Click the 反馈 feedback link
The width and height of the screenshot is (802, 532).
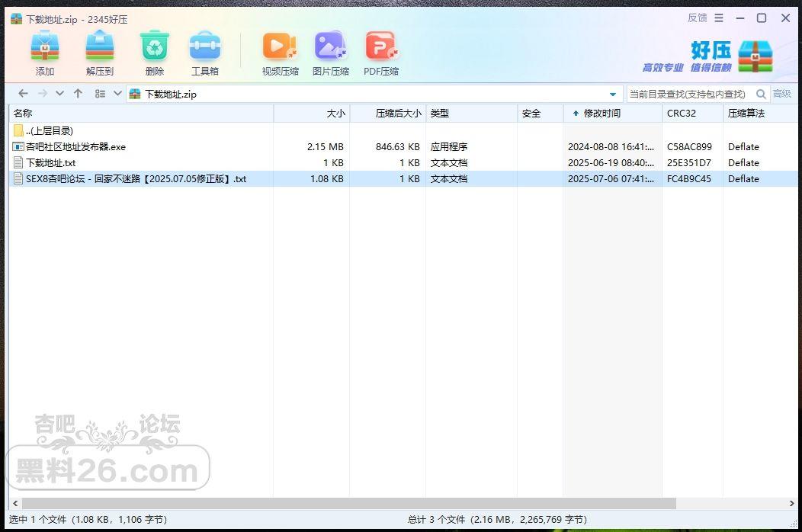[697, 18]
